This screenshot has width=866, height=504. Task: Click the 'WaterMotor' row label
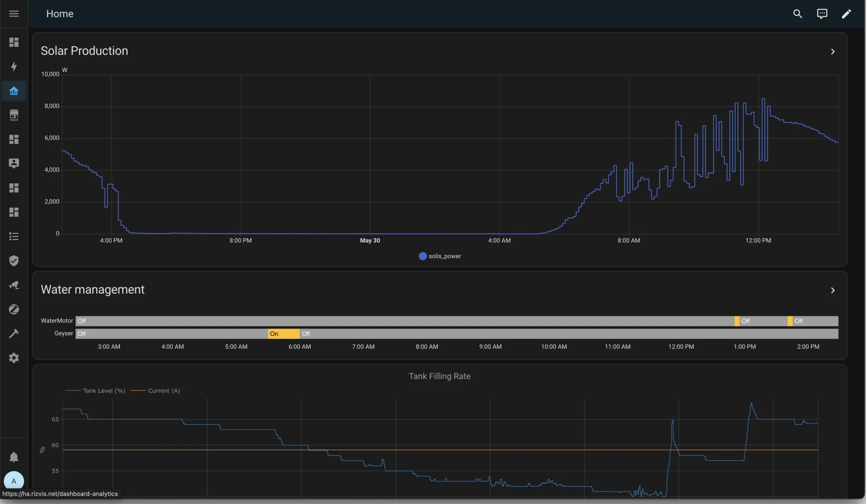[57, 321]
